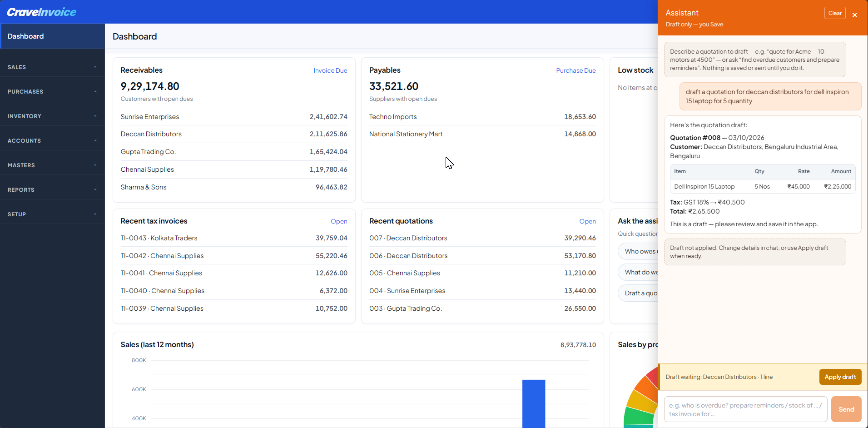Click the blue sales bar in chart
Screen dimensions: 868x428
(x=534, y=403)
